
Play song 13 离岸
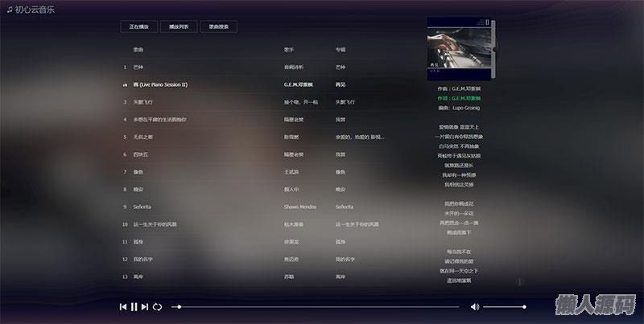(138, 277)
